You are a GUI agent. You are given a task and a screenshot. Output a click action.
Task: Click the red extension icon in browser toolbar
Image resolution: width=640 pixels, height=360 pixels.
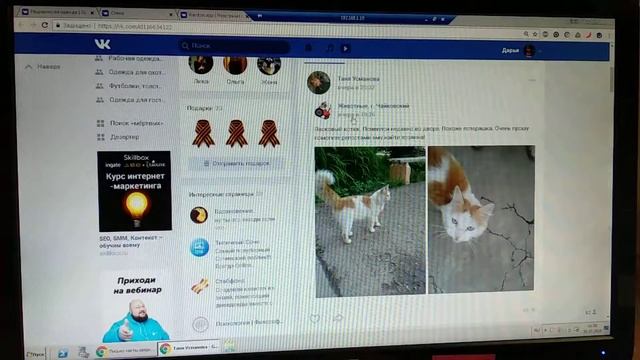click(x=588, y=36)
